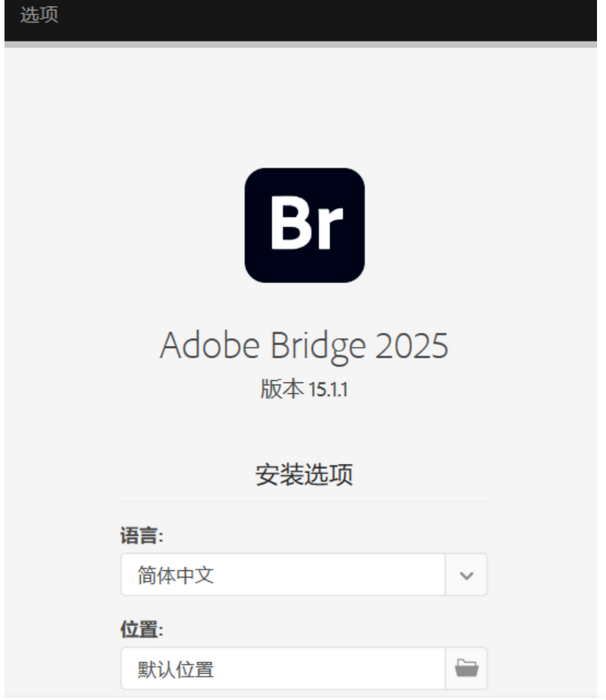The width and height of the screenshot is (606, 700).
Task: Click the 2025 year in product title
Action: pos(411,346)
